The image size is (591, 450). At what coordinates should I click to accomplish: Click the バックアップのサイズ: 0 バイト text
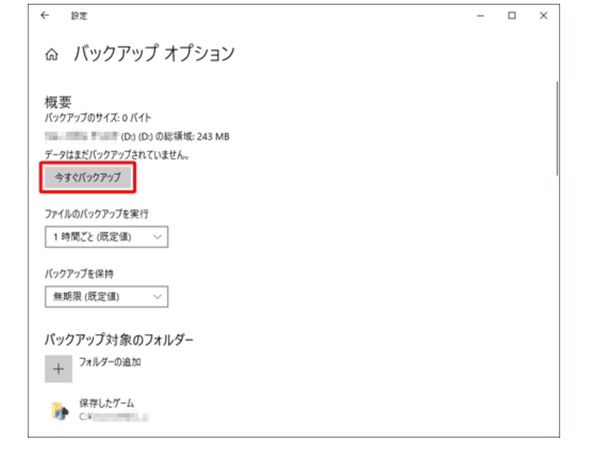pos(98,118)
